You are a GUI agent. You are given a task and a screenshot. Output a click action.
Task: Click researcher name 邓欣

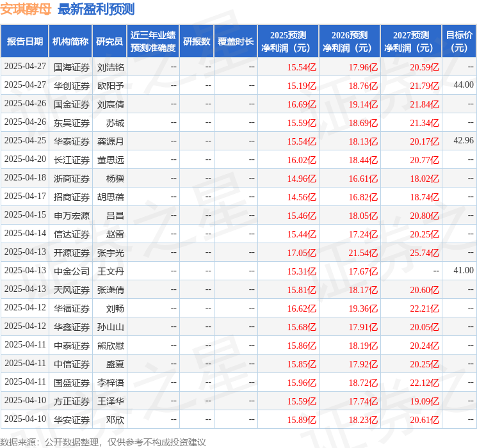[x=115, y=420]
